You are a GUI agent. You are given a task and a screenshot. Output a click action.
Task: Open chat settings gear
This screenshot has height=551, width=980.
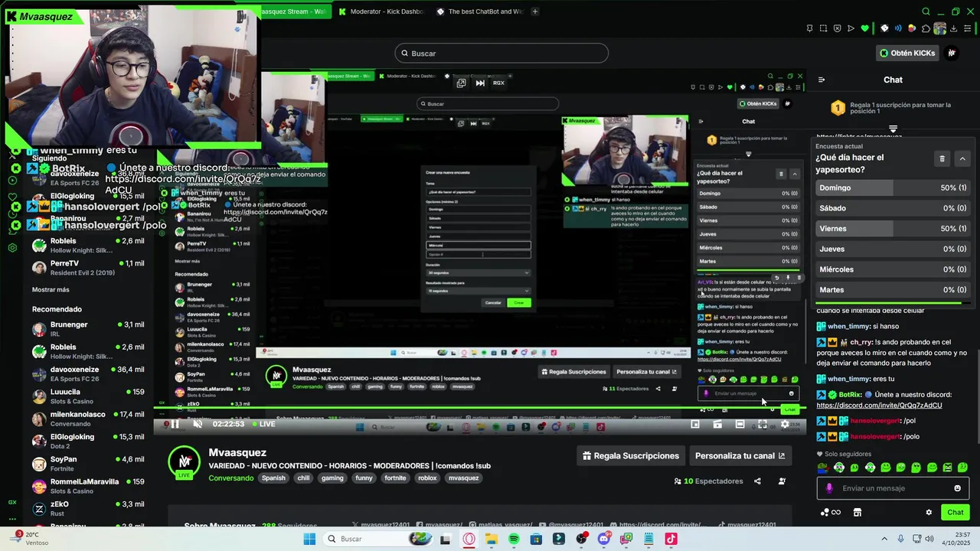pyautogui.click(x=929, y=513)
